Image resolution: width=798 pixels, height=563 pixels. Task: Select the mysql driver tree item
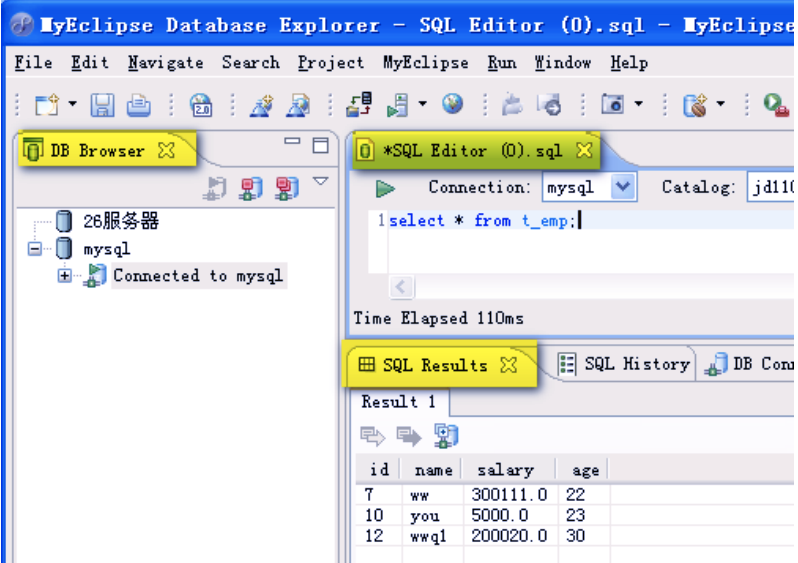pos(106,249)
